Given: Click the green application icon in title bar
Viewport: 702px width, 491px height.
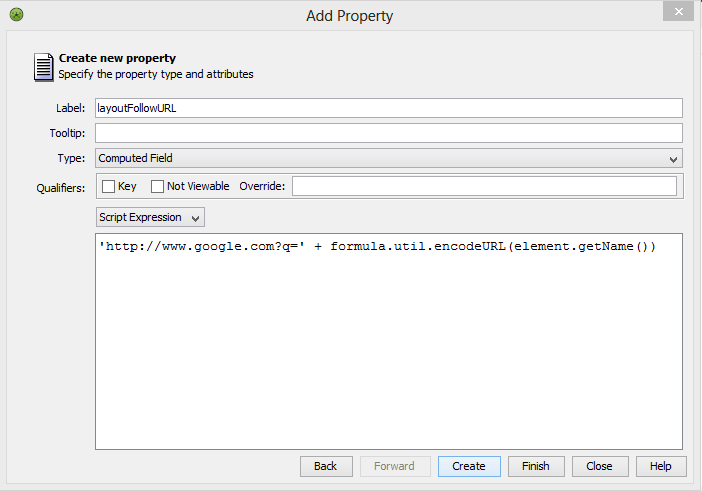Looking at the screenshot, I should [x=17, y=15].
